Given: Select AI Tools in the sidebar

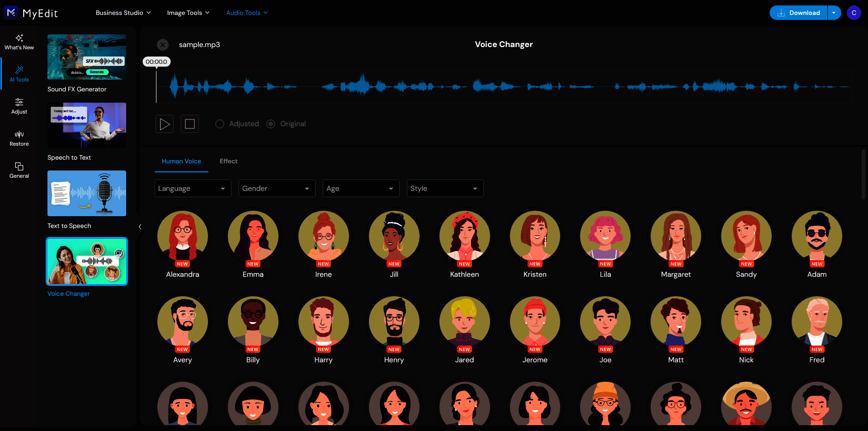Looking at the screenshot, I should pos(19,74).
